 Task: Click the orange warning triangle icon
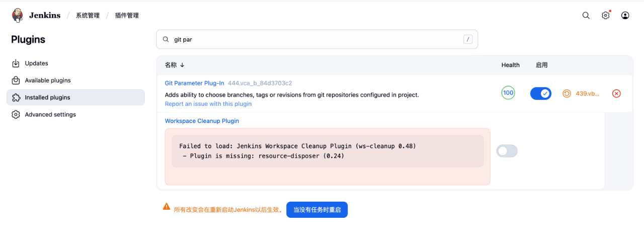tap(167, 207)
